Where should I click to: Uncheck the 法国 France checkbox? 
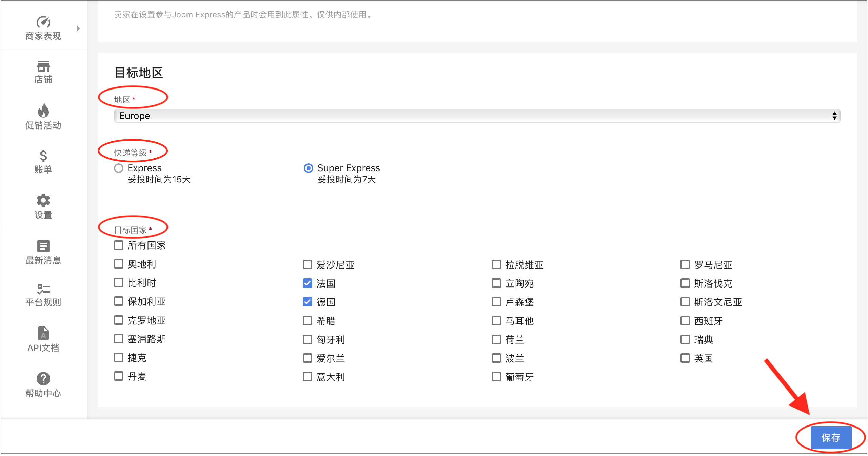[x=307, y=283]
